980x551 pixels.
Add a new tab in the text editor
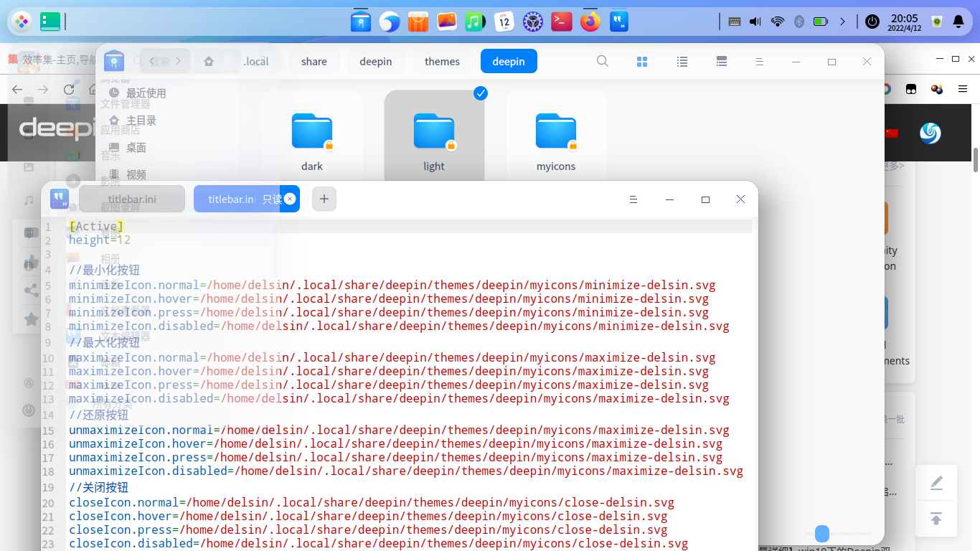point(324,199)
